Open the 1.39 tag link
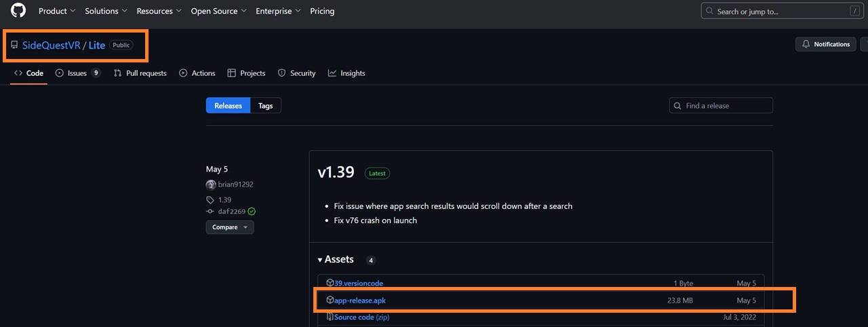The width and height of the screenshot is (868, 327). coord(224,200)
